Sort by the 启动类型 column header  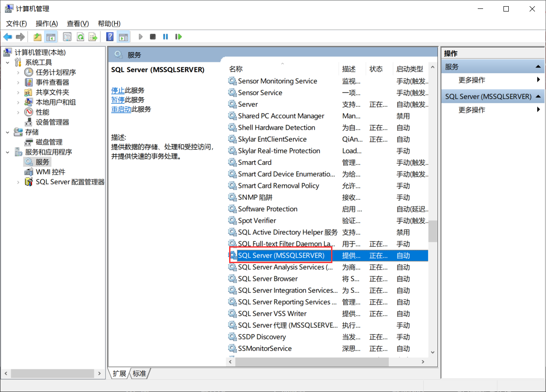pos(410,69)
